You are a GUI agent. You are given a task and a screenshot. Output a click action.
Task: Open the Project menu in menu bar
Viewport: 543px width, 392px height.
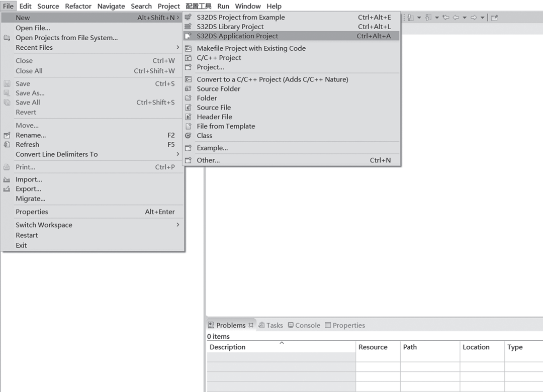click(168, 6)
